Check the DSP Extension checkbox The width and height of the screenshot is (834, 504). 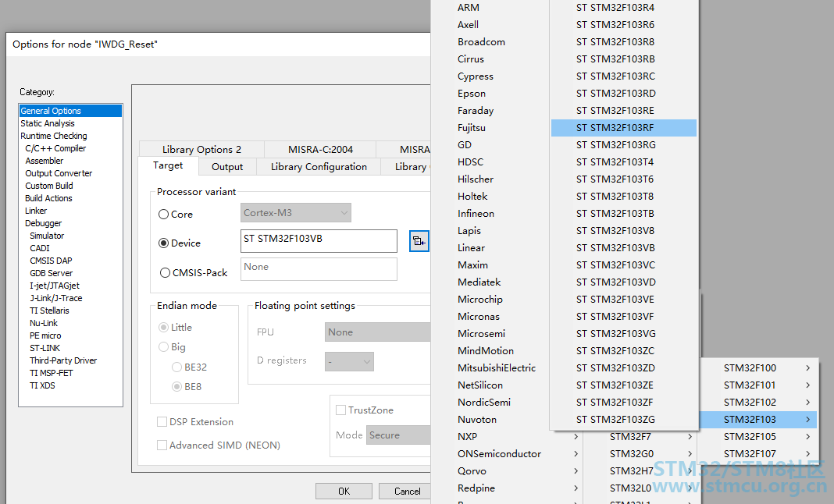162,421
